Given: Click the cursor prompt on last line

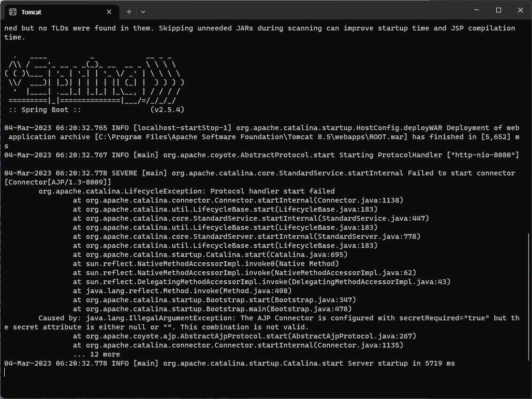Looking at the screenshot, I should pyautogui.click(x=5, y=372).
